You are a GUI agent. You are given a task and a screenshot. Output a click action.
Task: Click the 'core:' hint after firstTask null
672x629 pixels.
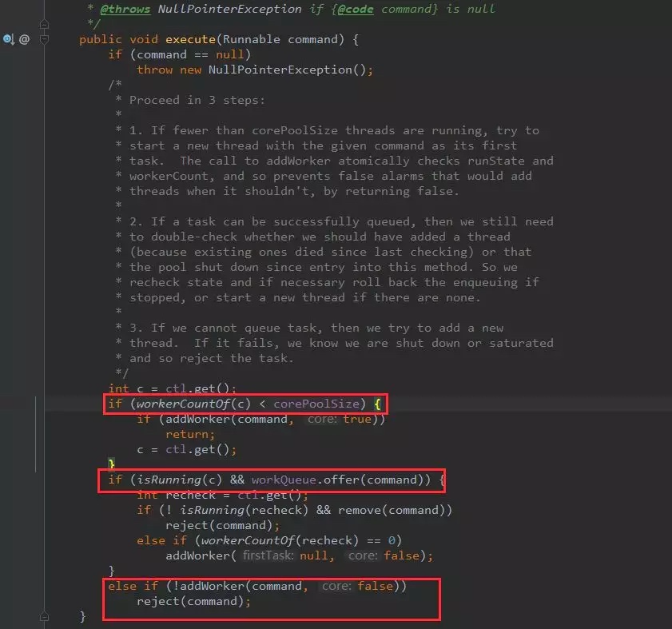click(x=363, y=555)
